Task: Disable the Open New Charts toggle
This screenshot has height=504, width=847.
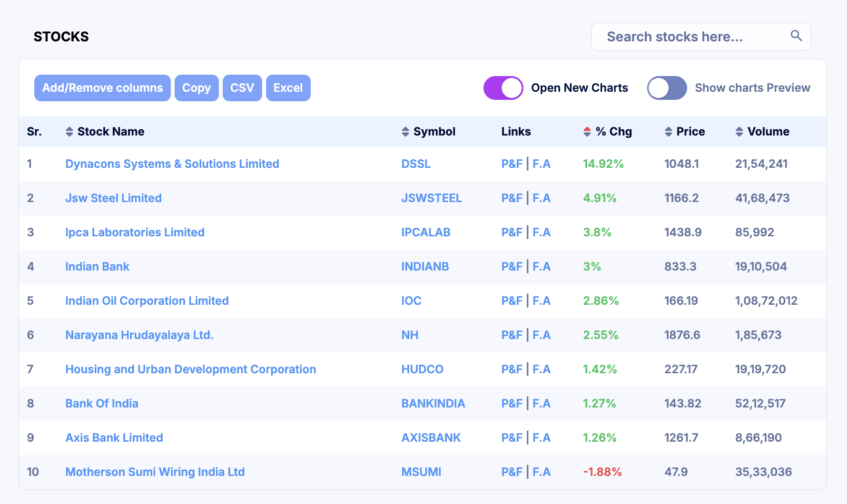Action: tap(503, 88)
